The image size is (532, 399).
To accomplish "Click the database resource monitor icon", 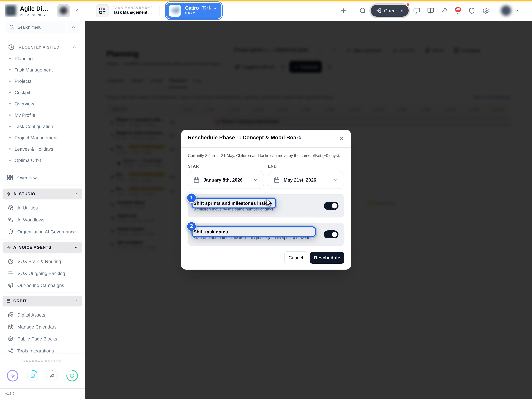I will 32,376.
